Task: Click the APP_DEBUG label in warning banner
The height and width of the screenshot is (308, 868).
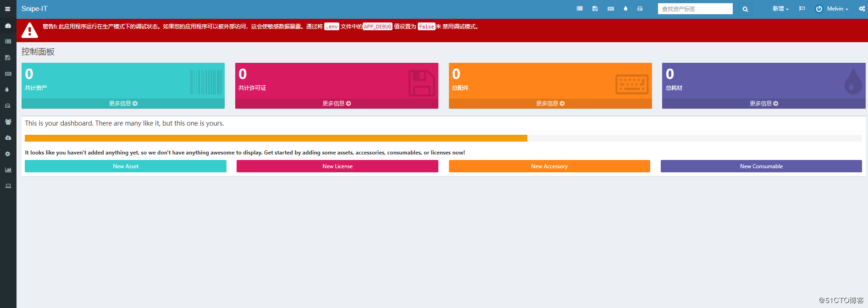Action: (x=378, y=27)
